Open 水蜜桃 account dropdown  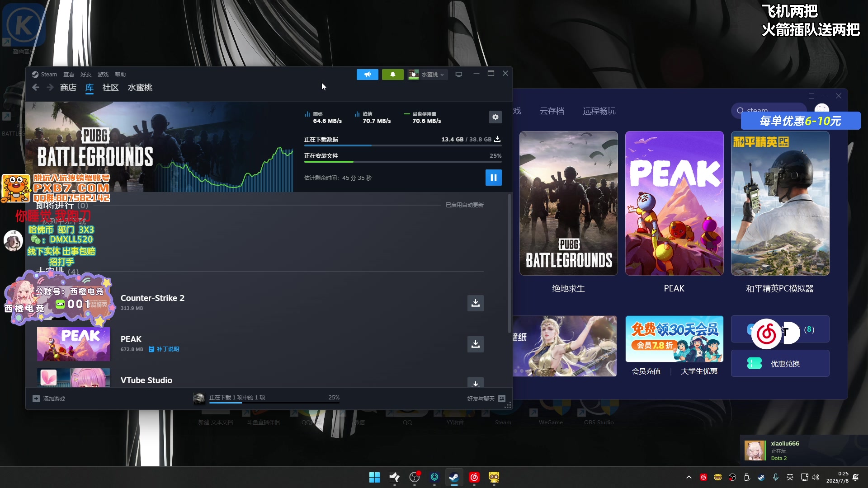[x=427, y=75]
